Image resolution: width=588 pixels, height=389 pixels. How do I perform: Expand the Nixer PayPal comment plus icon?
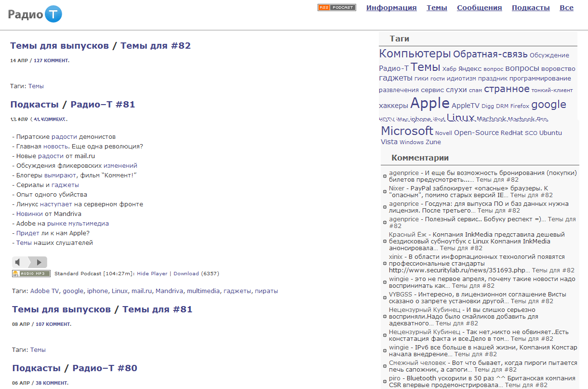point(385,191)
